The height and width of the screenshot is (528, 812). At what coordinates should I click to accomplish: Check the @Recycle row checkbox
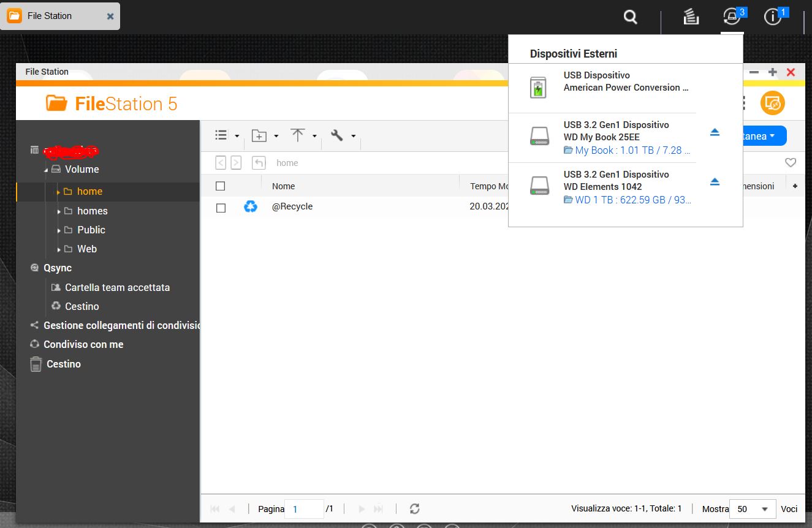(221, 208)
